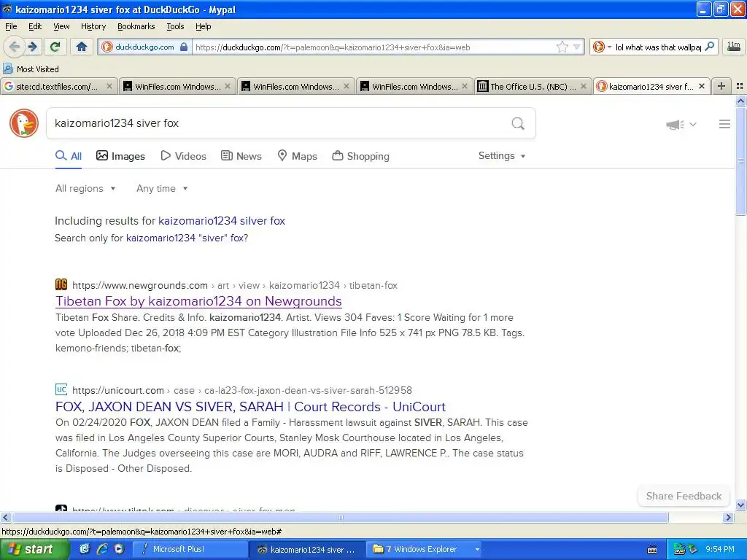Open the Tools menu
747x560 pixels.
point(175,26)
